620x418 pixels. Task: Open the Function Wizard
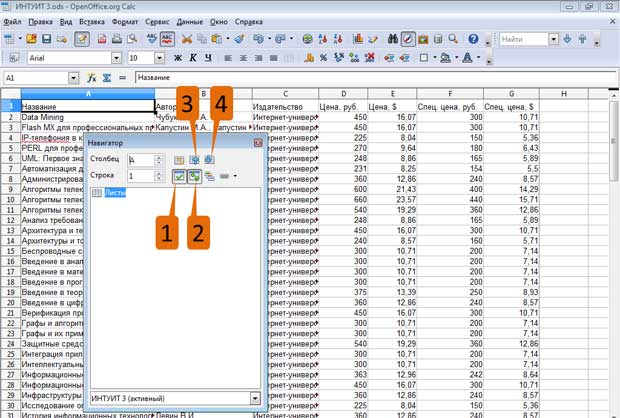pyautogui.click(x=92, y=78)
